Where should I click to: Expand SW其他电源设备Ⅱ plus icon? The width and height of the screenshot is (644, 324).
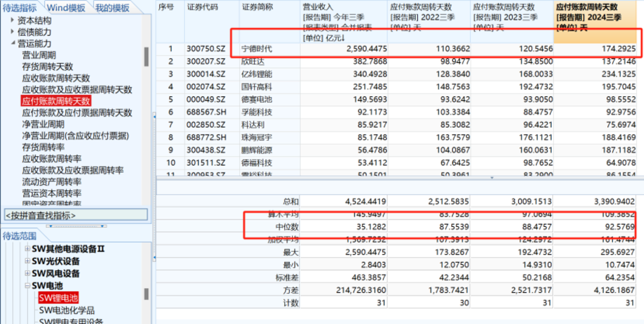[x=28, y=249]
